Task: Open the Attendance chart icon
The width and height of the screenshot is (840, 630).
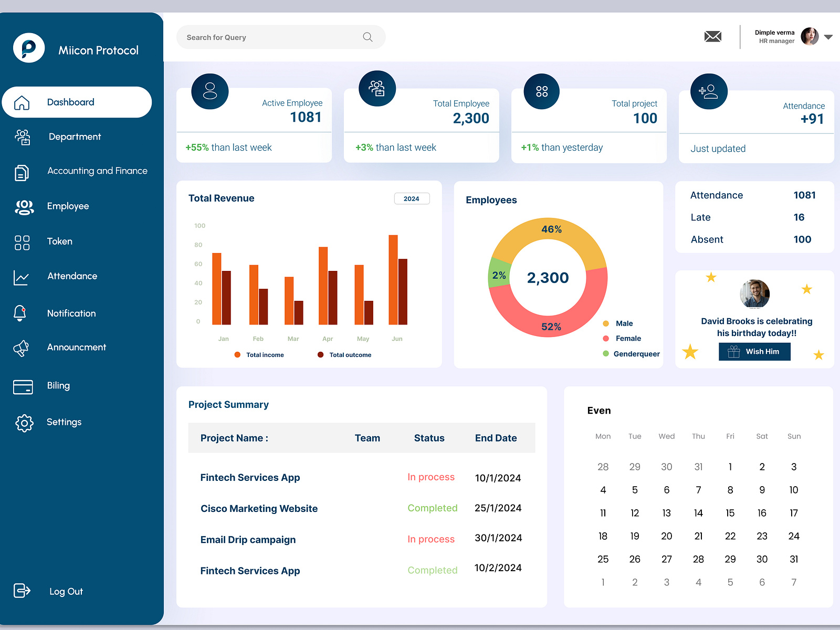Action: 22,278
